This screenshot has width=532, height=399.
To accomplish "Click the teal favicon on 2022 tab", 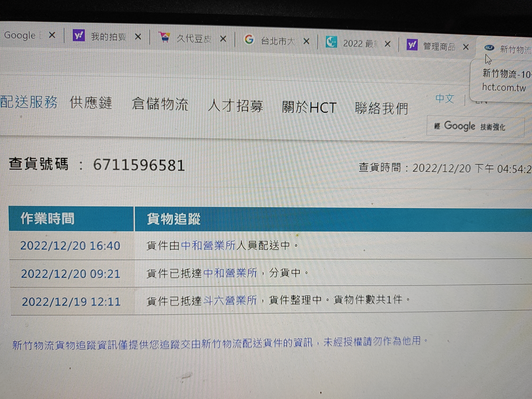I will [x=331, y=42].
